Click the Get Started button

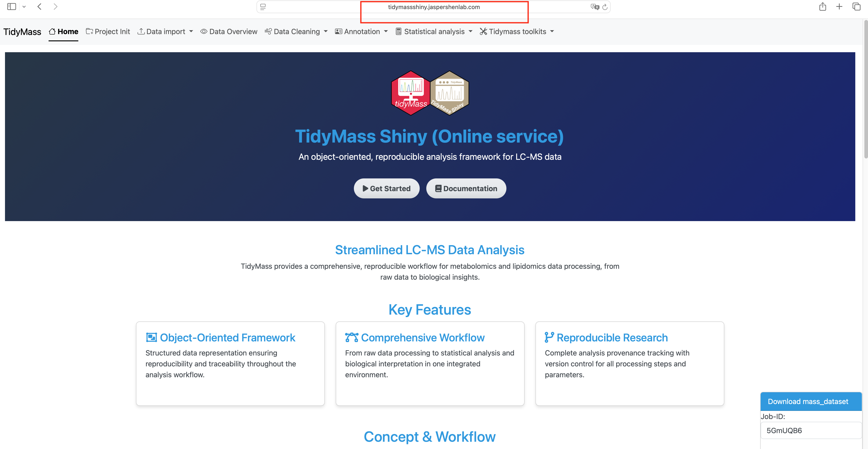point(387,188)
